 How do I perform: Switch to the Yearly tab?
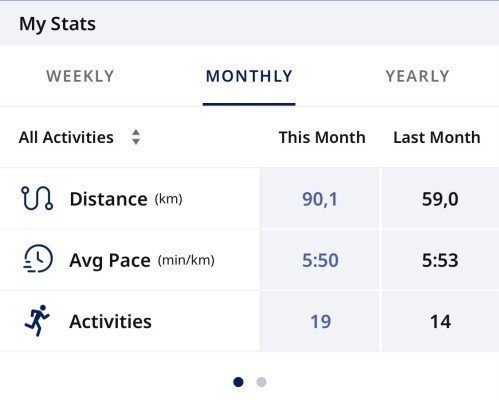(x=417, y=76)
